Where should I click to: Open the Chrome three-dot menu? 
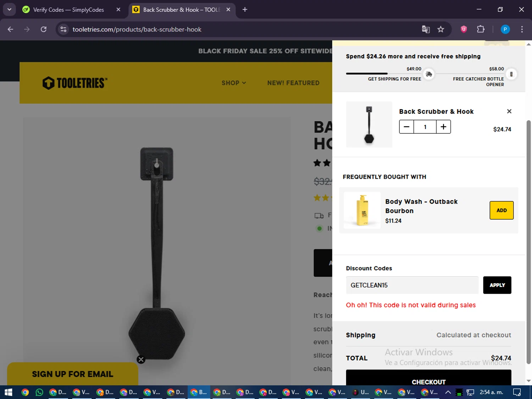(x=522, y=29)
